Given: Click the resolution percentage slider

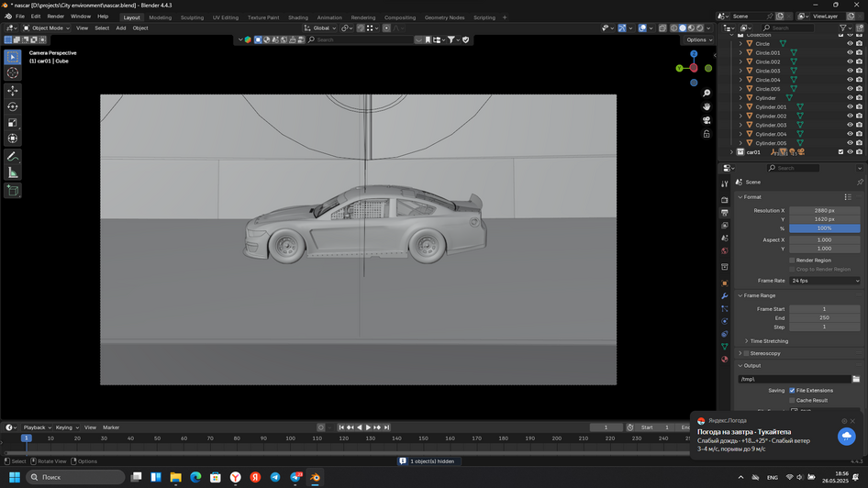Looking at the screenshot, I should coord(825,227).
